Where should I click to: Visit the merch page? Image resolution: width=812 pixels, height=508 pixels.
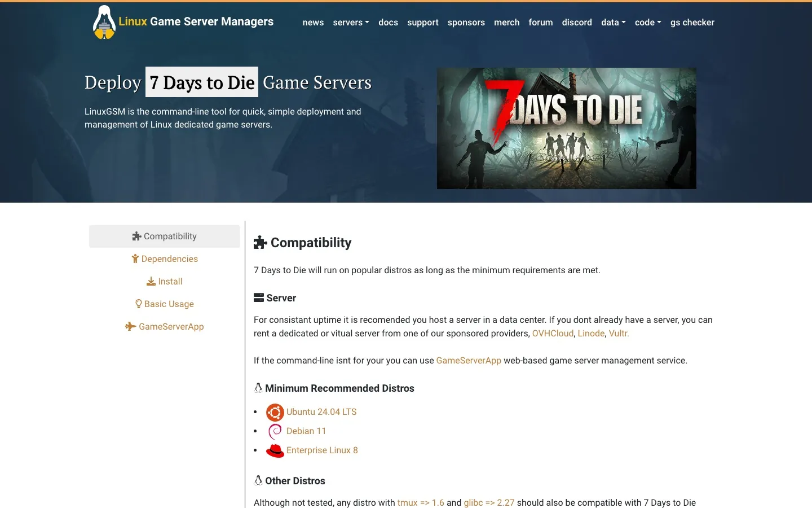(x=507, y=23)
